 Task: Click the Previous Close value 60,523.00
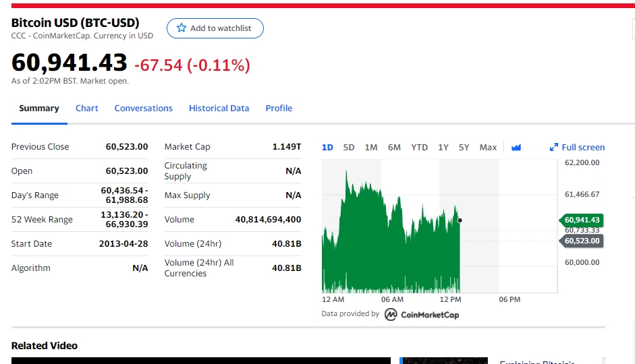127,146
